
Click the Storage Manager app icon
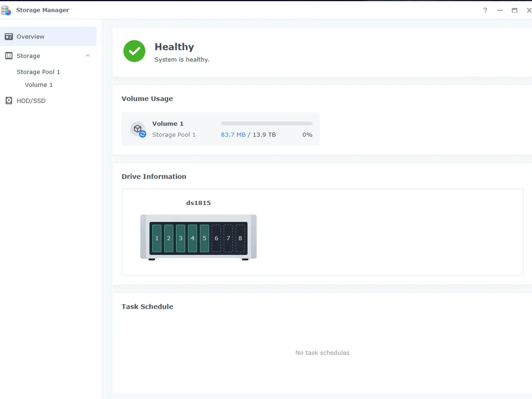click(x=6, y=10)
